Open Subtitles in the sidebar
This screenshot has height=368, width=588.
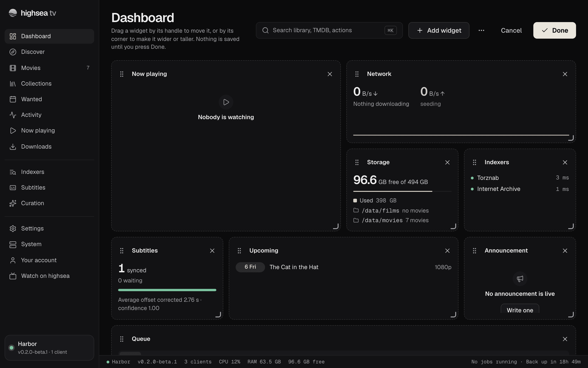[49, 188]
